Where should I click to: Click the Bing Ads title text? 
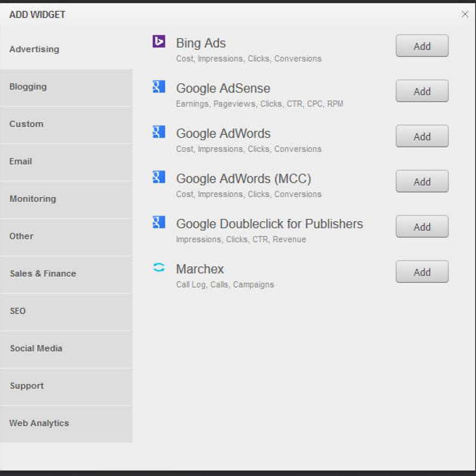tap(201, 43)
